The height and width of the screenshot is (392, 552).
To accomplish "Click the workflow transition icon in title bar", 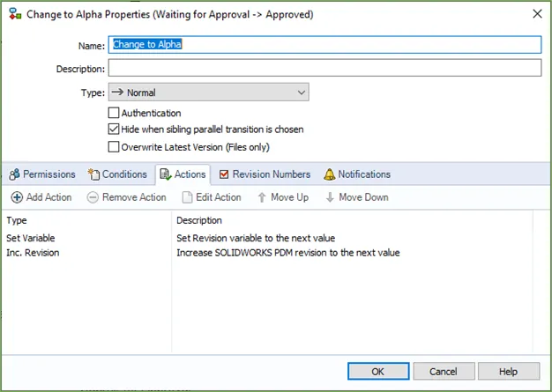I will (x=15, y=14).
